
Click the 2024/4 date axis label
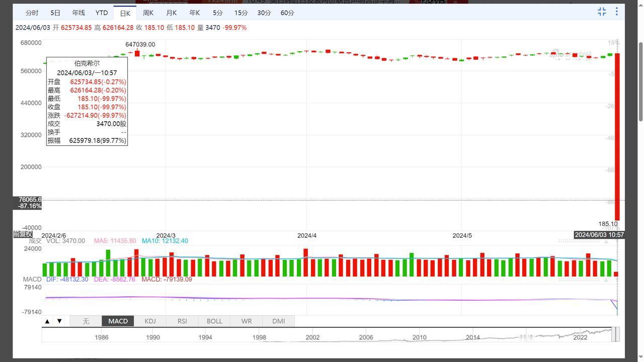tap(307, 235)
